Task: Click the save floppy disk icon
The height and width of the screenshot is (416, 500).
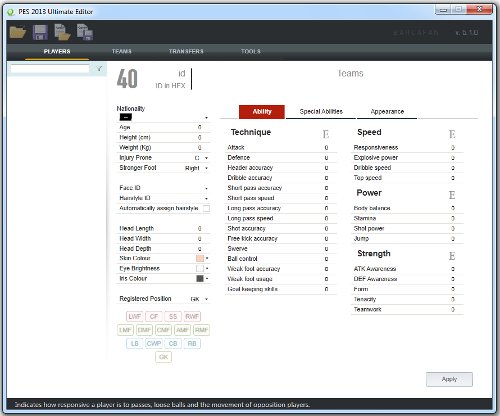Action: [x=40, y=32]
